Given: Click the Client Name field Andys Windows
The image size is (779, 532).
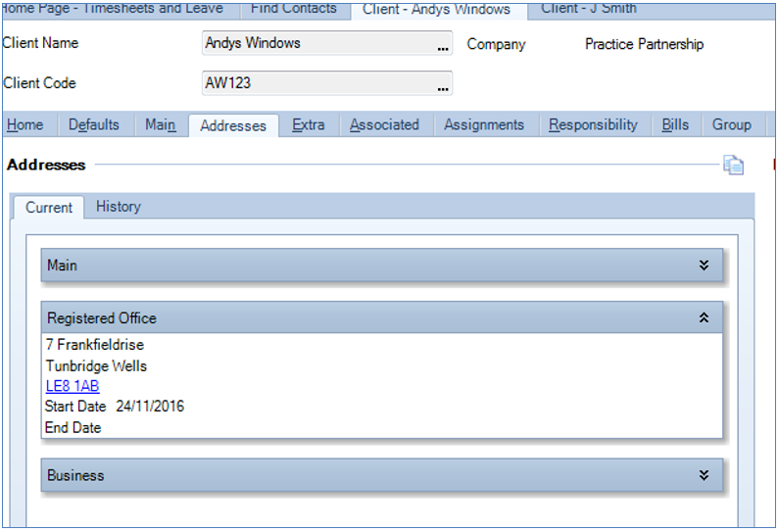Looking at the screenshot, I should [327, 43].
